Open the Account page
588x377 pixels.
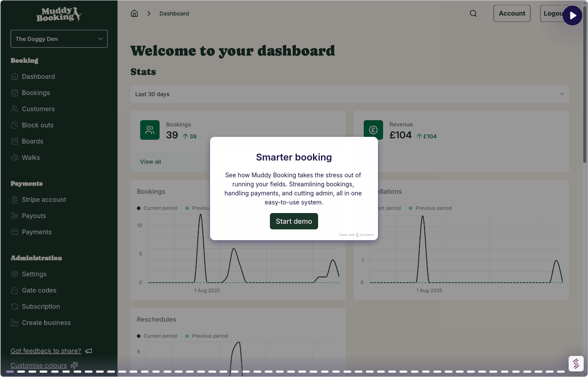(x=512, y=13)
